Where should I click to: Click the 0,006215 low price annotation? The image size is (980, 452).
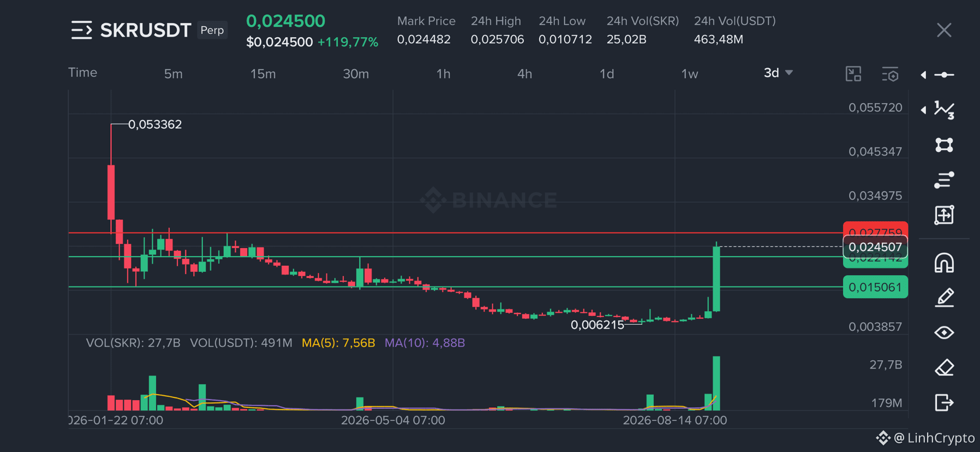point(597,325)
